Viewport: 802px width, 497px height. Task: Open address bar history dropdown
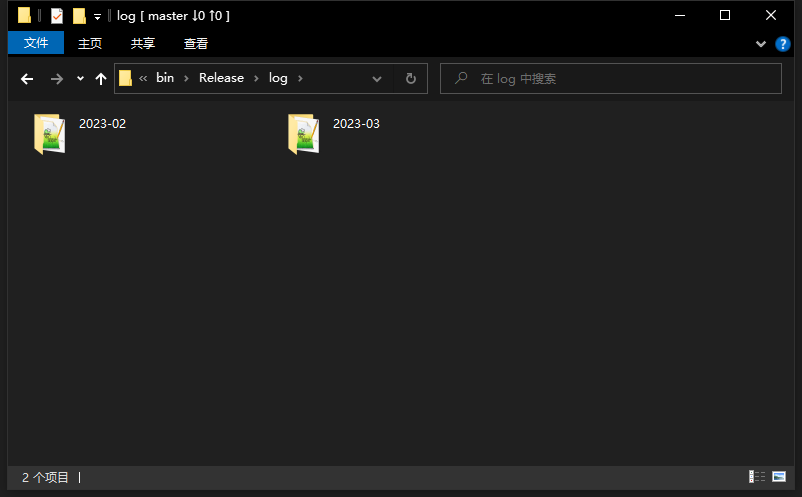click(377, 79)
